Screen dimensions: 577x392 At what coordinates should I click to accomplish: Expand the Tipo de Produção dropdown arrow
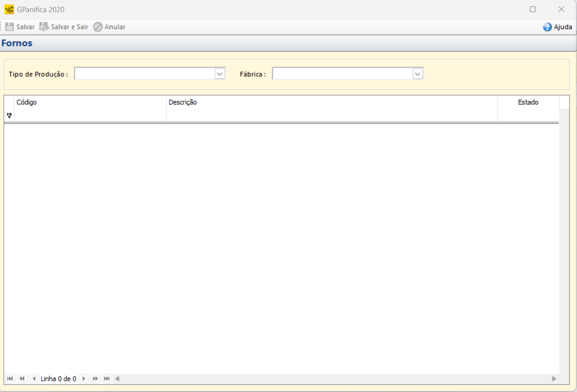click(x=220, y=73)
